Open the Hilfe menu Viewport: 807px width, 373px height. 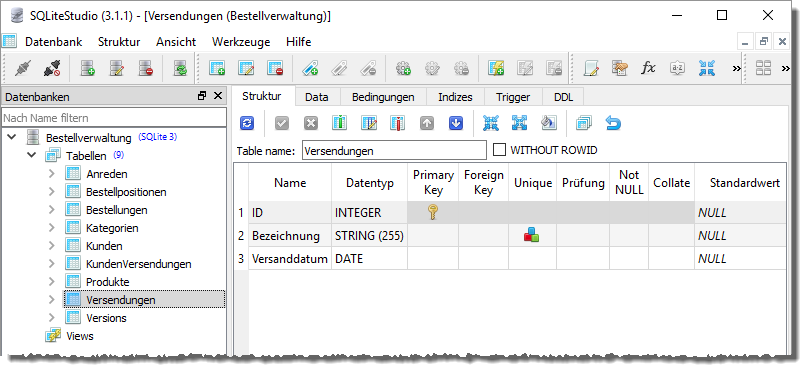pos(299,42)
